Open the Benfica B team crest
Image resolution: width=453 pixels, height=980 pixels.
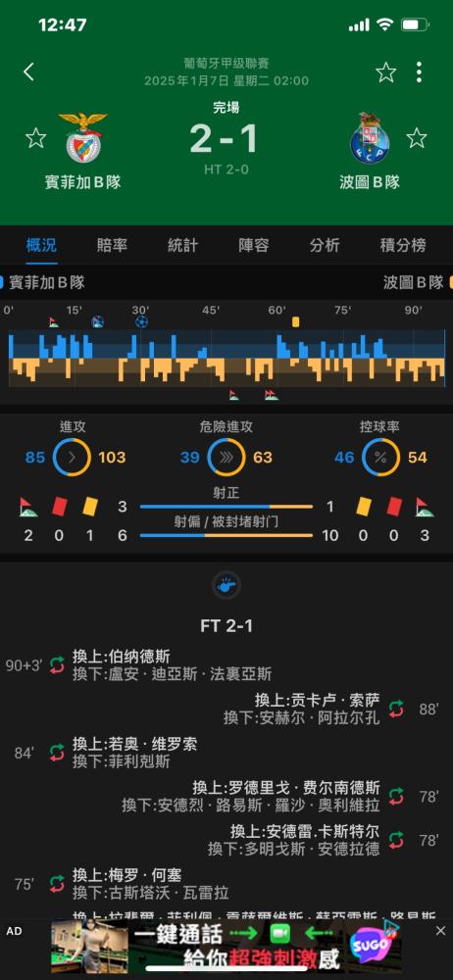tap(82, 137)
